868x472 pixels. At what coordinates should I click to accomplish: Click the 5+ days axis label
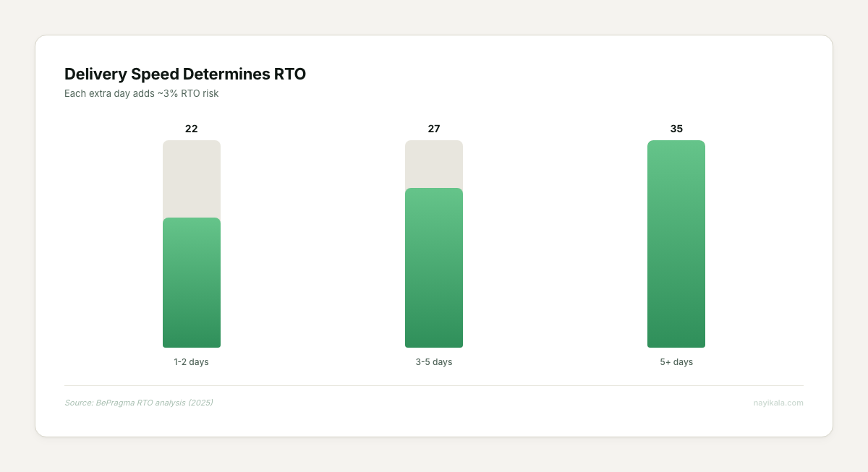click(676, 361)
